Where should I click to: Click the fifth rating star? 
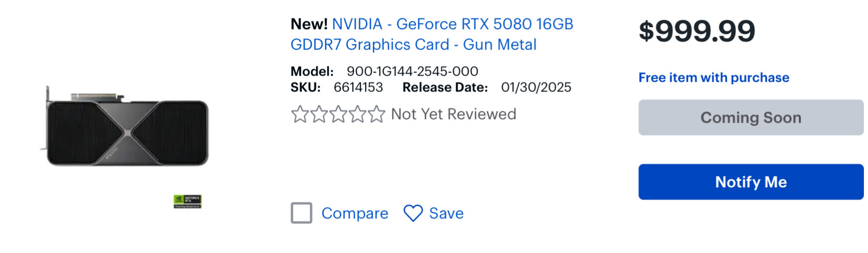(376, 114)
